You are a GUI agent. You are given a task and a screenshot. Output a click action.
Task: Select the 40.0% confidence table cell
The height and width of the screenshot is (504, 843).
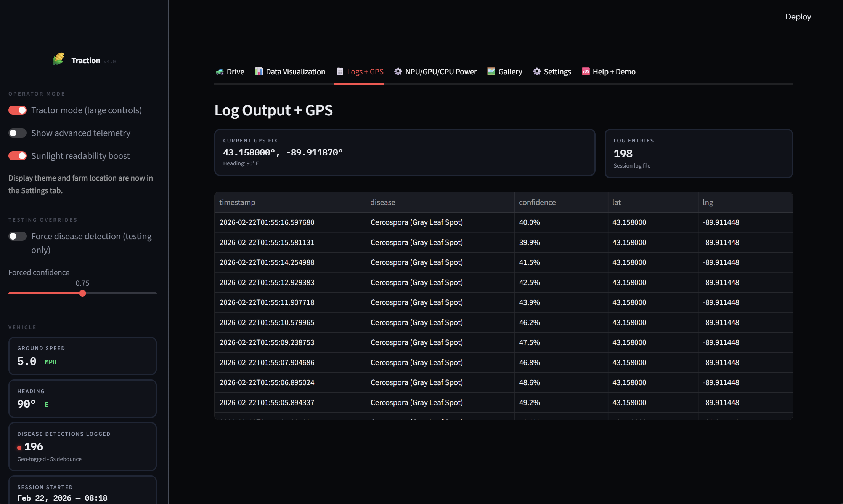[x=529, y=222]
